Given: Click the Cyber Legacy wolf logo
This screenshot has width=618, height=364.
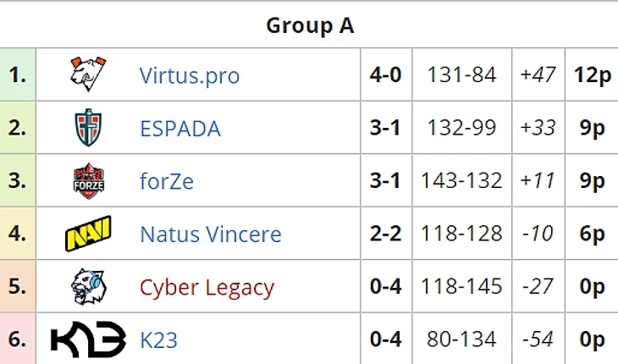Looking at the screenshot, I should [88, 287].
